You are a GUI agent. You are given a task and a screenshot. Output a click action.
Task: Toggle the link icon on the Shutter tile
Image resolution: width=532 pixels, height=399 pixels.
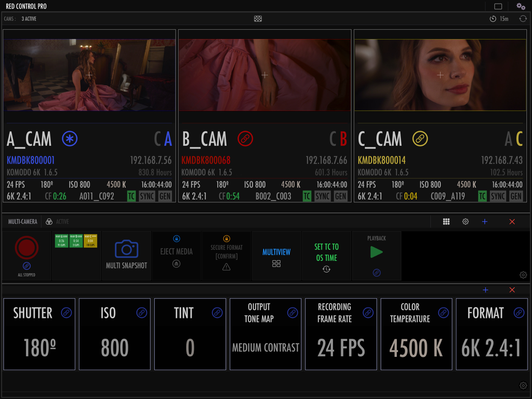[65, 312]
